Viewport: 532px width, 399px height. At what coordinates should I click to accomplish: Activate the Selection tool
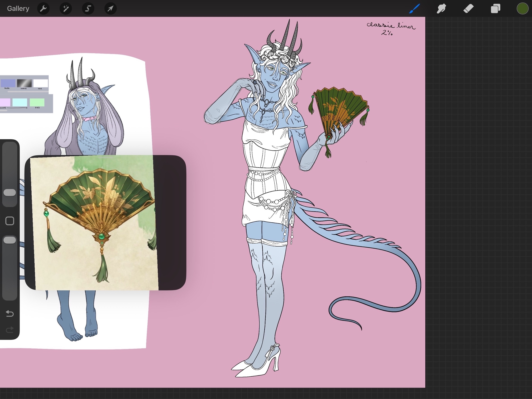88,9
